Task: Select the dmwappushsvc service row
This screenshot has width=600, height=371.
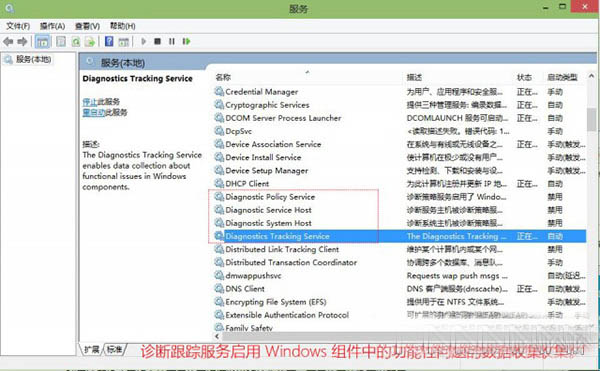Action: (x=399, y=275)
